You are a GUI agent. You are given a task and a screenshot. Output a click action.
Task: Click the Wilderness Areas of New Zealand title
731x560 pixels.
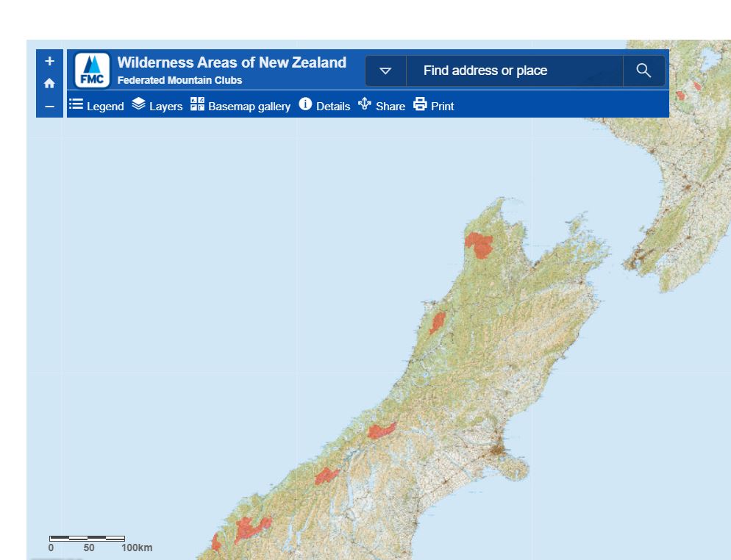tap(232, 62)
